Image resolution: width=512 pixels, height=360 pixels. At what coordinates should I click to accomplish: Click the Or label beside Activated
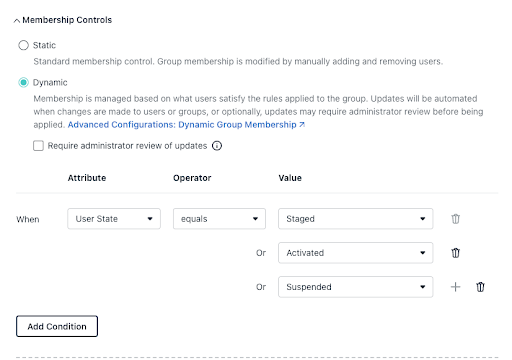(x=261, y=253)
